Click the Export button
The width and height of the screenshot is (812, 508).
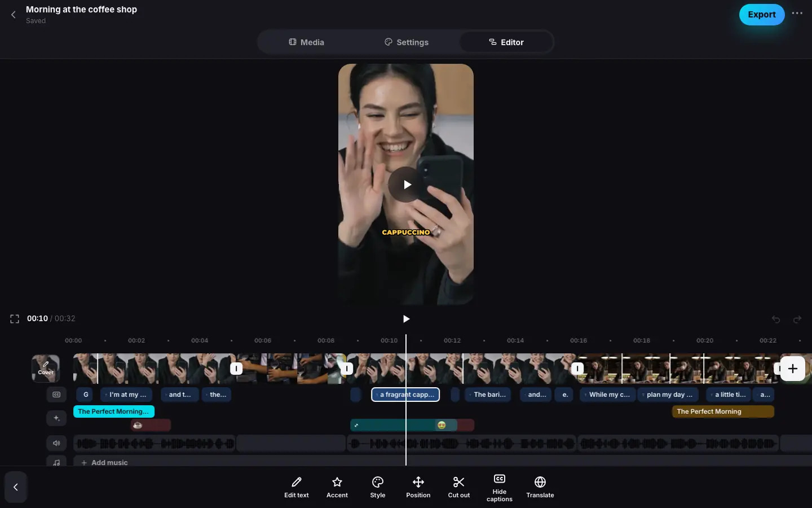pyautogui.click(x=762, y=15)
